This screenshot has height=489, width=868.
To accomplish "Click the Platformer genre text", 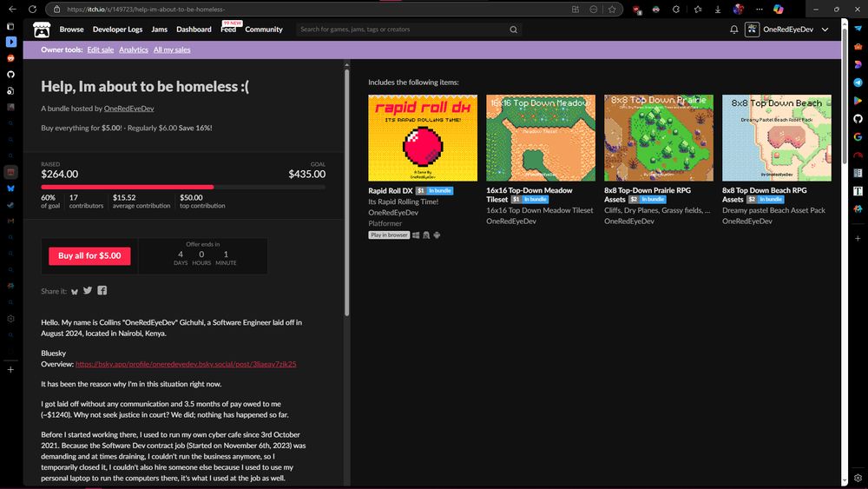I will 385,224.
